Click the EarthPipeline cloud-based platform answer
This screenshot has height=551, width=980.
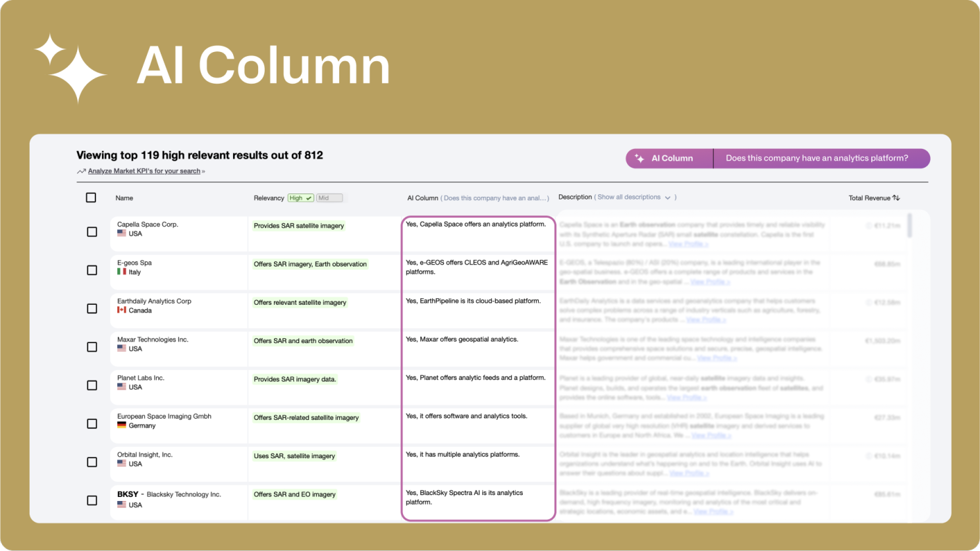click(473, 301)
